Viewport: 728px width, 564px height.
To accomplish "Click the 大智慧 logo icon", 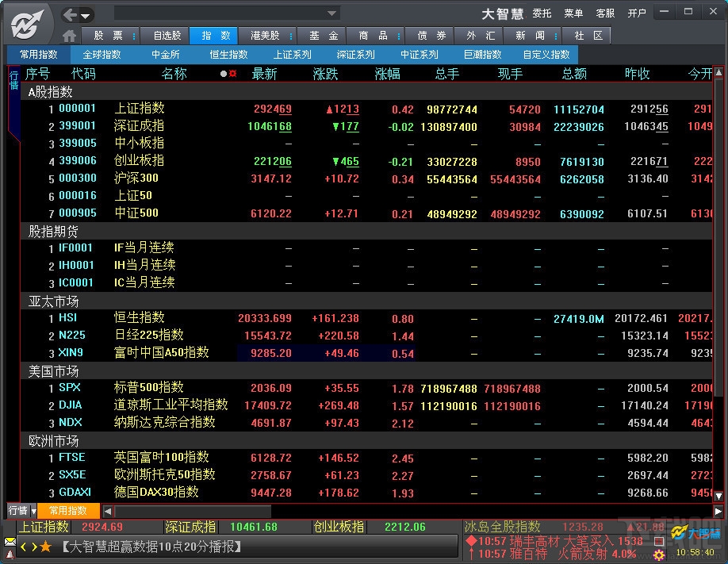I will pos(27,24).
